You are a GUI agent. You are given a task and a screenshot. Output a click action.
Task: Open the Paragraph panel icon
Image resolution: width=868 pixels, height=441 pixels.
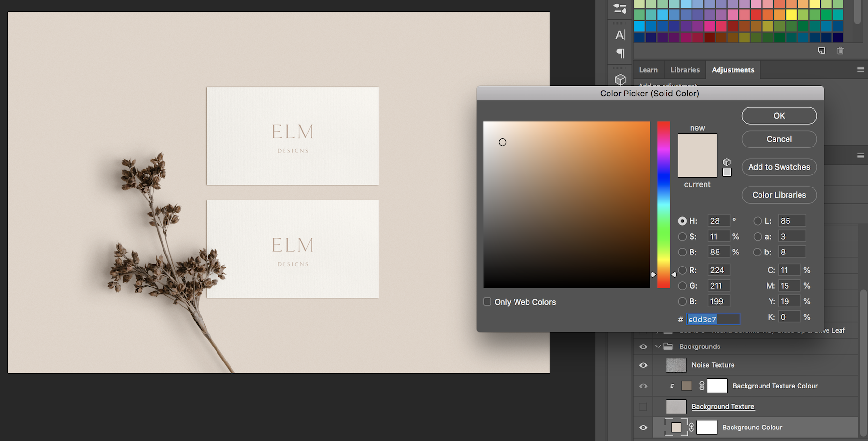point(620,53)
